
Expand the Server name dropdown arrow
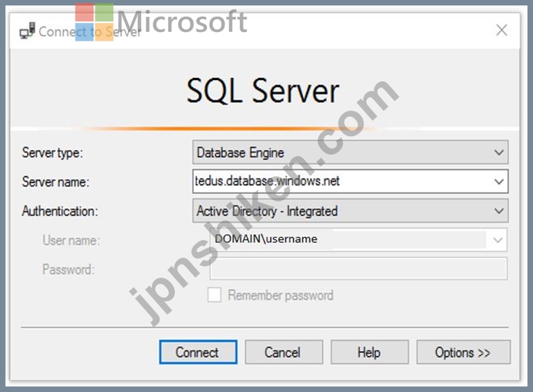click(498, 182)
